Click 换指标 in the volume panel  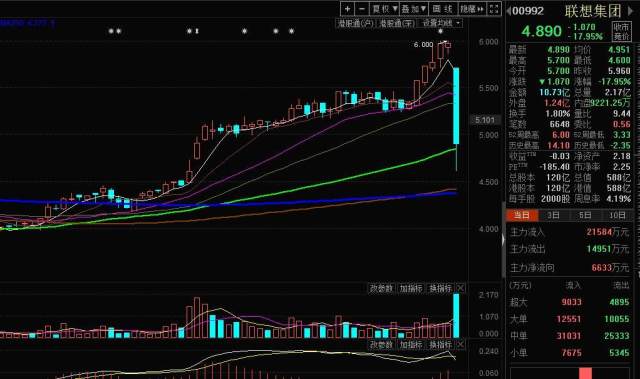point(440,288)
